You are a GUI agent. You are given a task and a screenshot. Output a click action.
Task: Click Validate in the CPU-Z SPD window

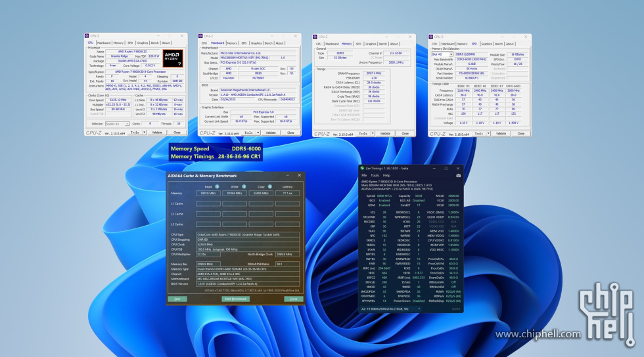(501, 133)
